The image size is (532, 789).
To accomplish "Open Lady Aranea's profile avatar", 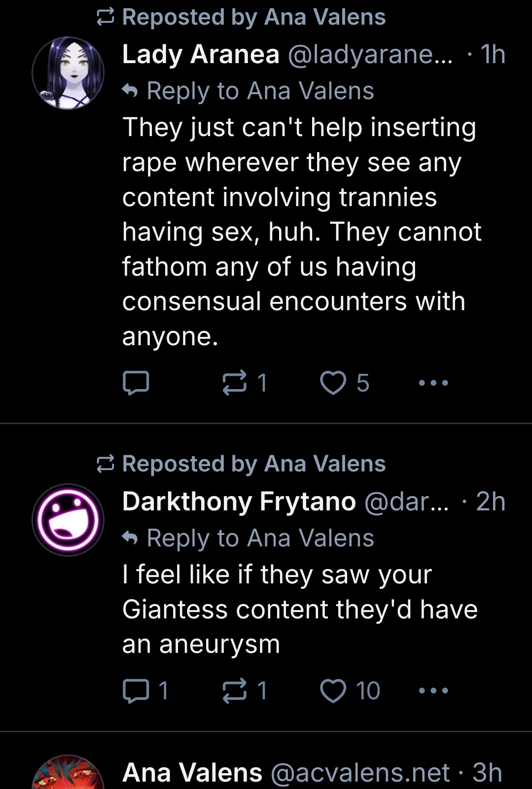I will tap(68, 73).
